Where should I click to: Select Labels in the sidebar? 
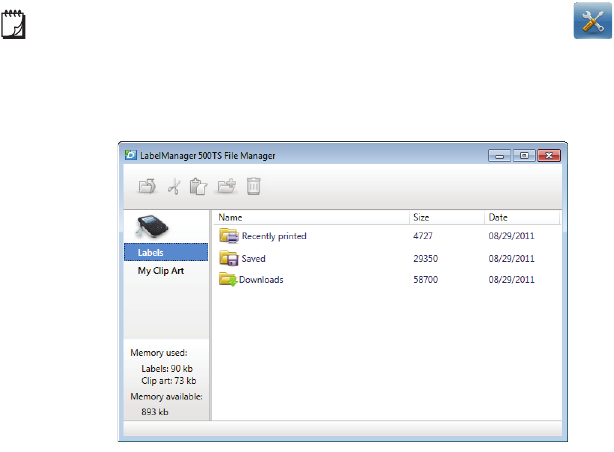(x=166, y=252)
